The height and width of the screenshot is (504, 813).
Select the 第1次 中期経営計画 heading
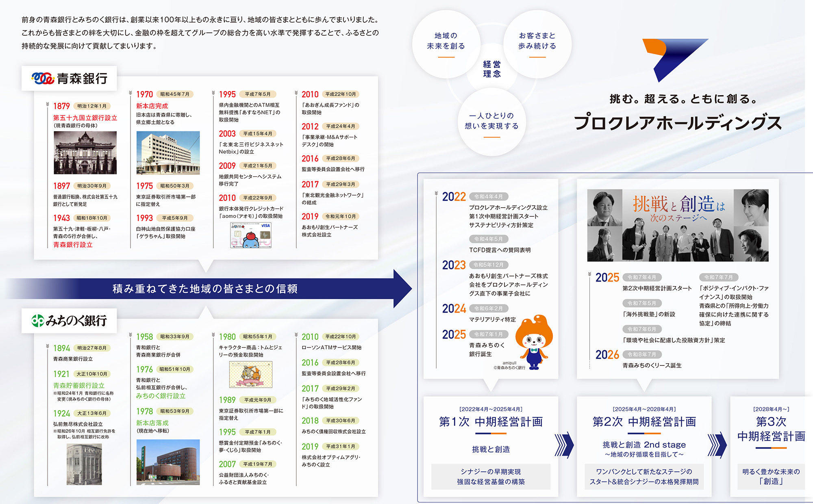coord(491,422)
